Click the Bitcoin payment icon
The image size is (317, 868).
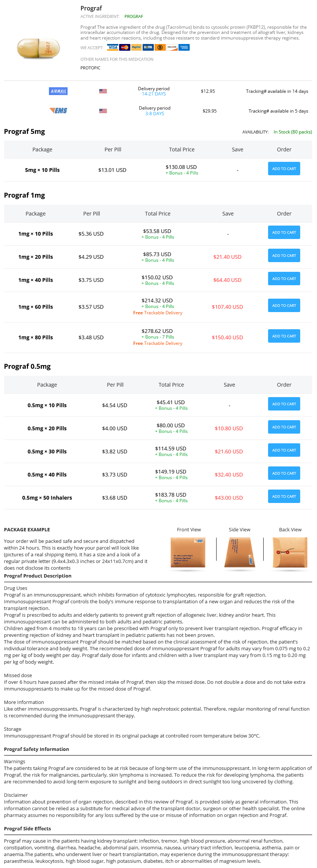[x=160, y=47]
